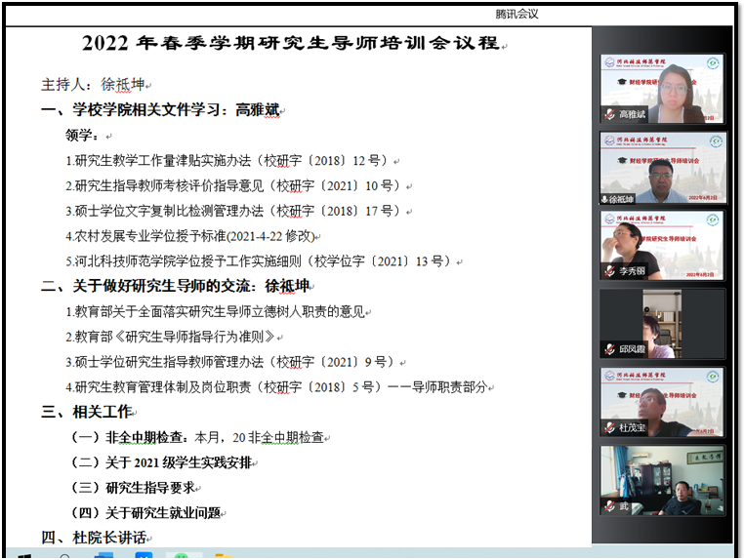Image resolution: width=744 pixels, height=560 pixels.
Task: Click the 腾讯会议 window title
Action: 517,14
